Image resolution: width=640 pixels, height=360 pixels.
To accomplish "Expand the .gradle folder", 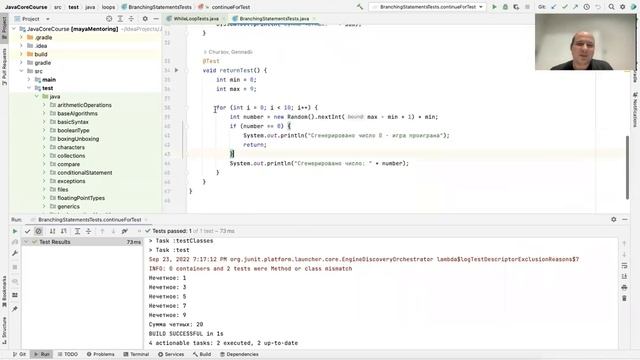I will point(22,37).
